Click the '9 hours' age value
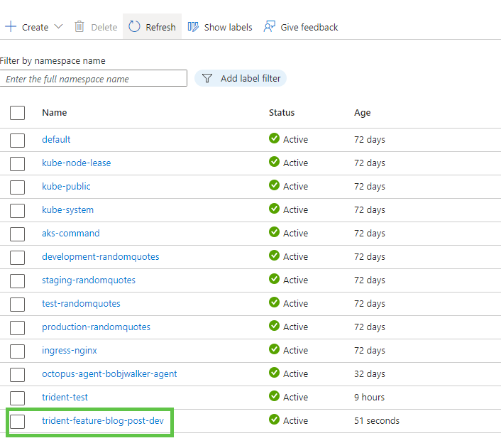 click(369, 397)
